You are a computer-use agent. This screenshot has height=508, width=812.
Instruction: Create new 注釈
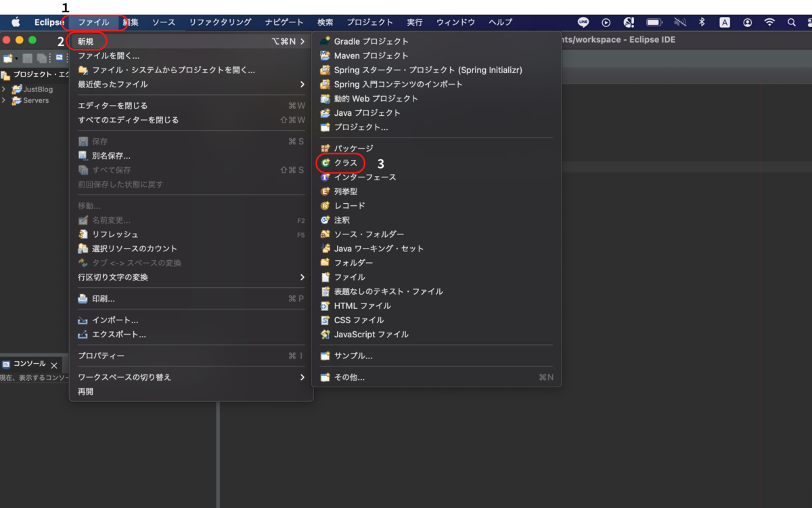click(436, 220)
